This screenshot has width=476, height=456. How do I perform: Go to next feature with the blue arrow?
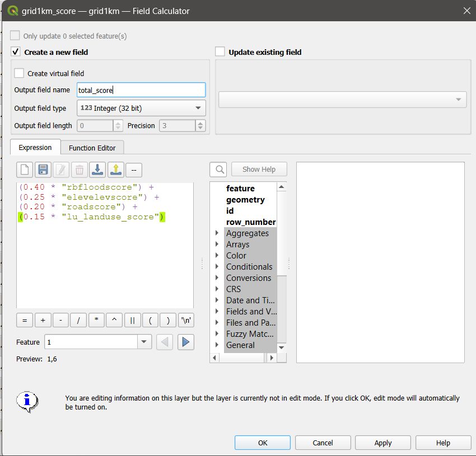click(186, 342)
